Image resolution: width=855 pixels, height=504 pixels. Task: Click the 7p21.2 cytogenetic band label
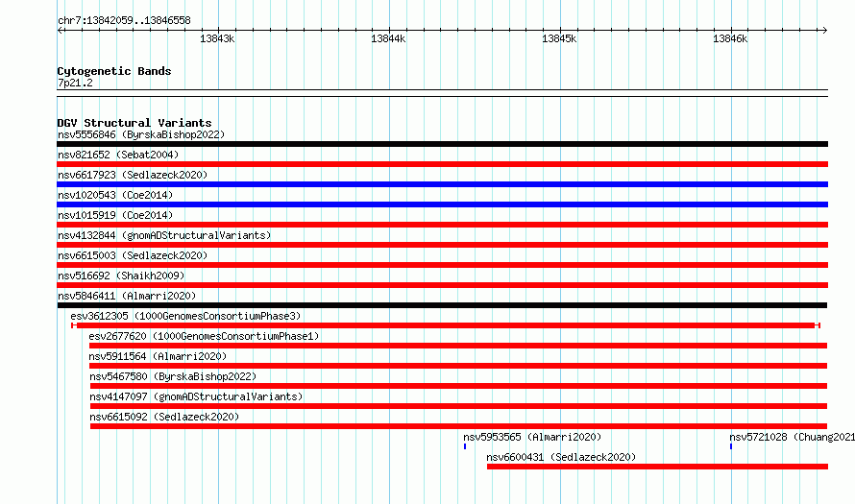(75, 83)
